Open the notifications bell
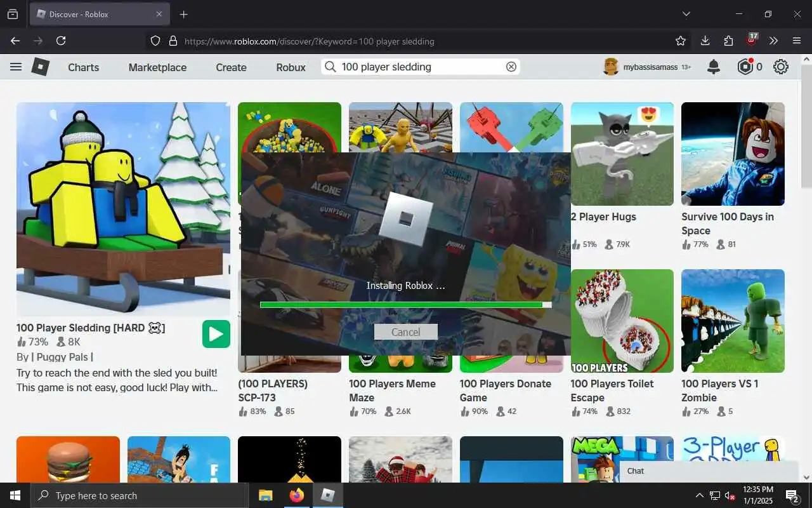Viewport: 812px width, 508px height. [x=714, y=67]
